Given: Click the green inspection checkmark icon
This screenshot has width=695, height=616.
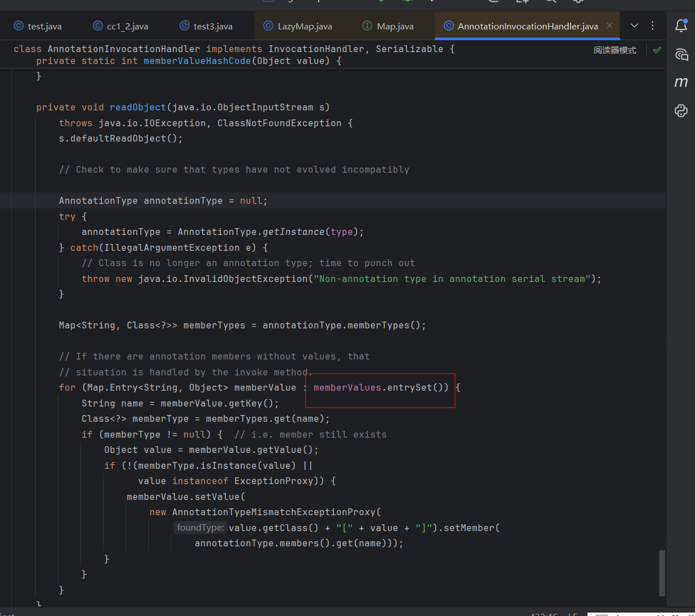Looking at the screenshot, I should 657,50.
